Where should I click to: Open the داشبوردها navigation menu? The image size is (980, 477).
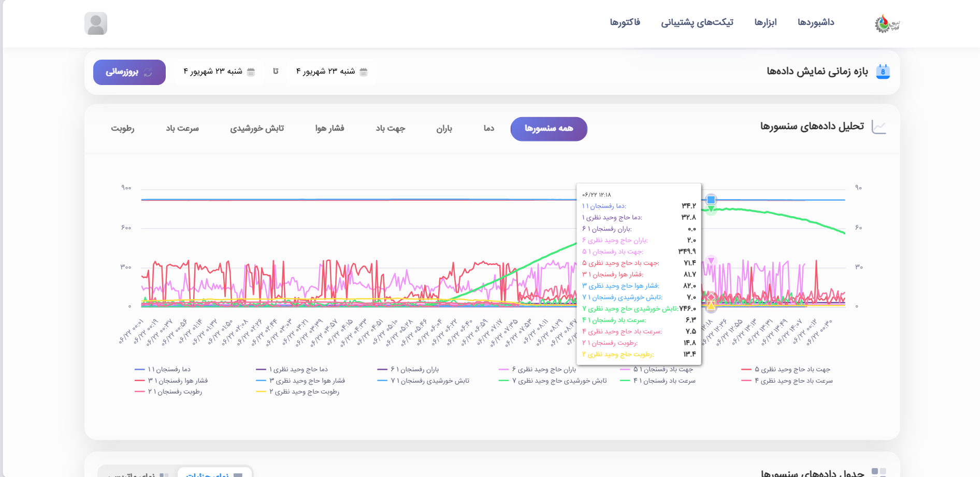click(x=815, y=22)
